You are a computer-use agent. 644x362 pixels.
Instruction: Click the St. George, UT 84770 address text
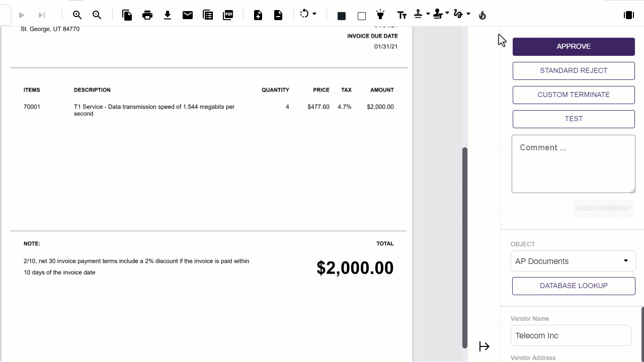tap(50, 29)
